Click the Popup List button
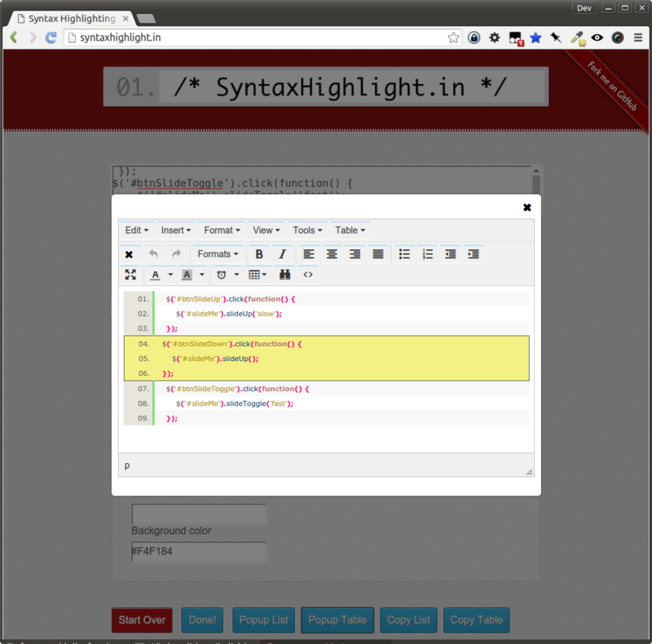Screen dimensions: 652x644 click(263, 620)
